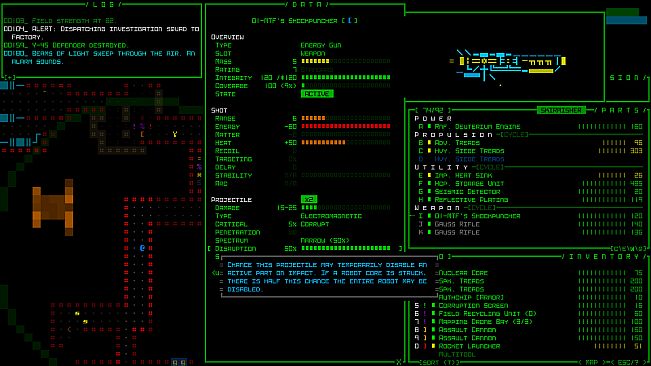651x366 pixels.
Task: Toggle the Imp. Heat Sink state square
Action: tap(429, 175)
